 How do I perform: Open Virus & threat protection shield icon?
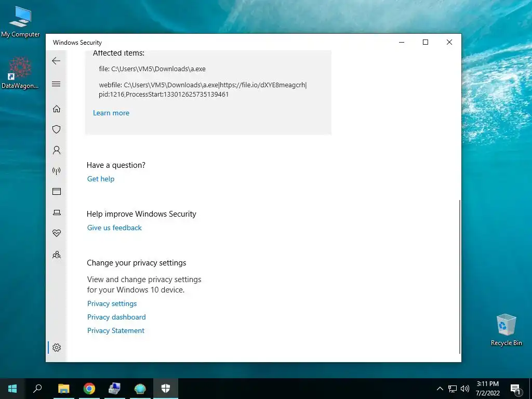pyautogui.click(x=57, y=129)
